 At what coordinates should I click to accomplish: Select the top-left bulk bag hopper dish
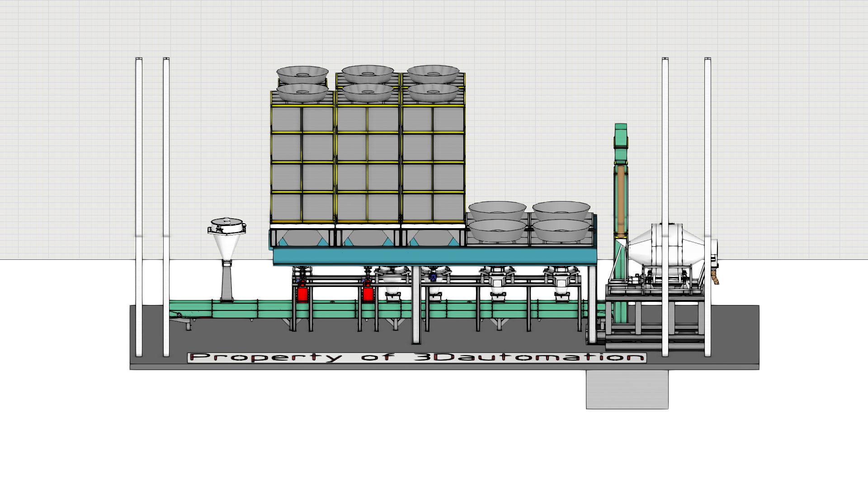click(x=302, y=75)
